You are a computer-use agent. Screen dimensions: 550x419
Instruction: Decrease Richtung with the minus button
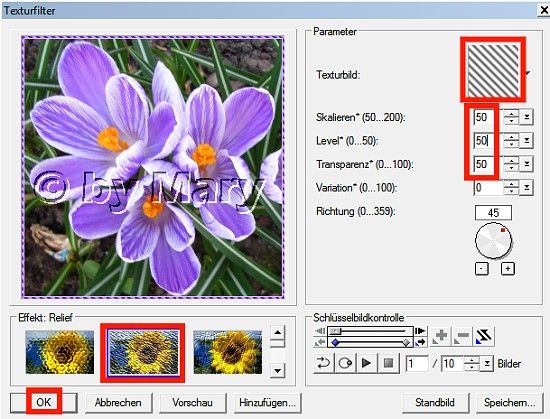coord(482,269)
